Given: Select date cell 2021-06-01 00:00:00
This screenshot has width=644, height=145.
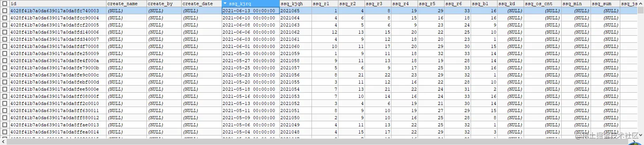Looking at the screenshot, I should coord(251,46).
